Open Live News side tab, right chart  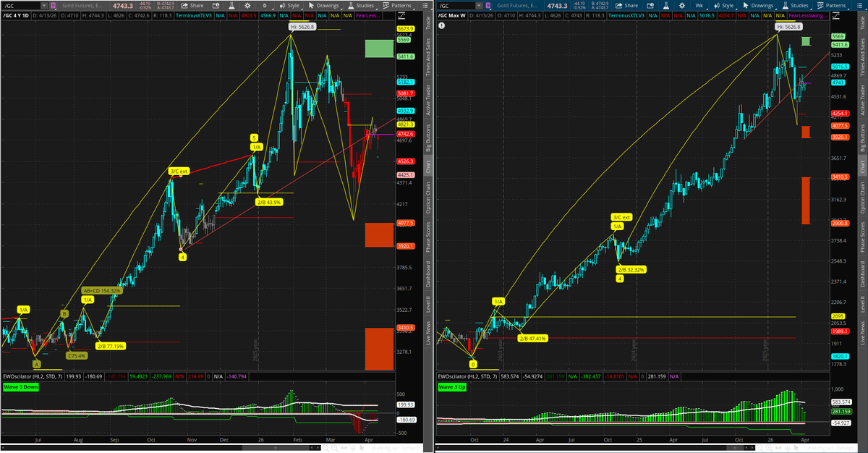(x=862, y=333)
